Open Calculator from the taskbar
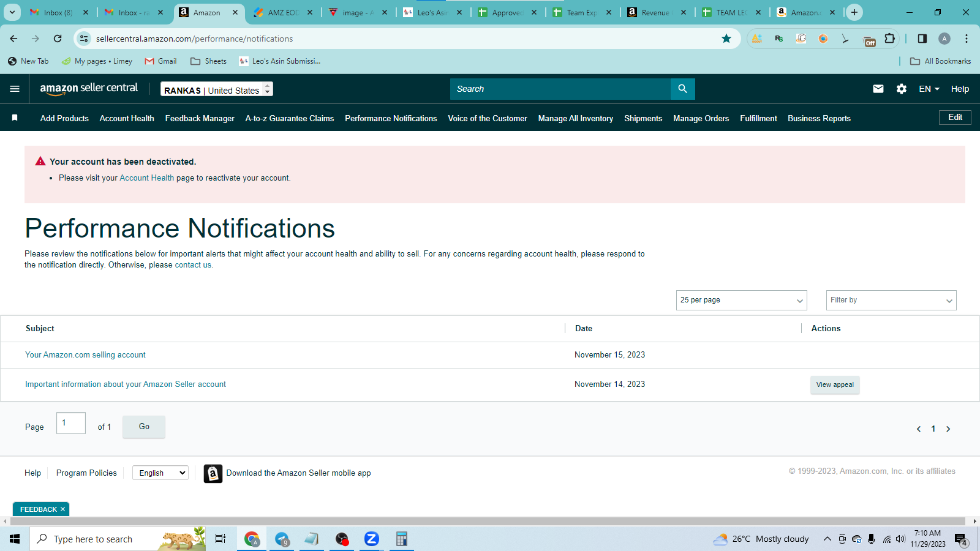Screen dimensions: 980x551 tap(401, 539)
